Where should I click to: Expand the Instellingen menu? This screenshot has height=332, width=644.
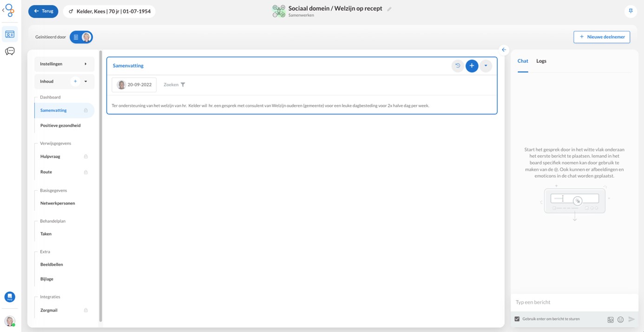[x=64, y=64]
